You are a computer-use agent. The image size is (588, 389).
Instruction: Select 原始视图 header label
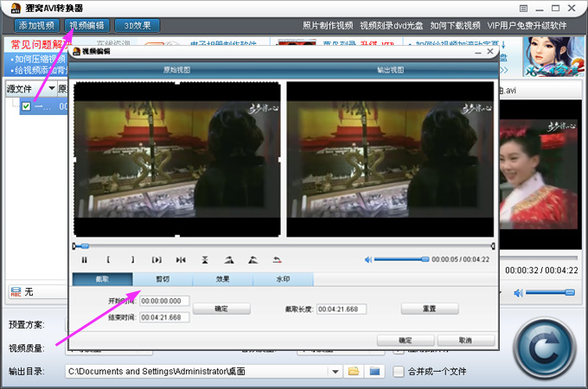tap(177, 70)
